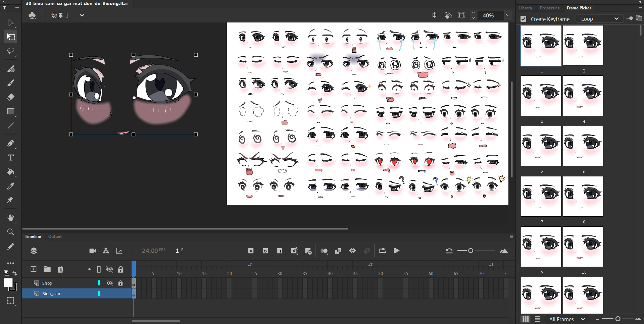Select the Lasso tool
Viewport: 644px width, 324px height.
point(11,51)
